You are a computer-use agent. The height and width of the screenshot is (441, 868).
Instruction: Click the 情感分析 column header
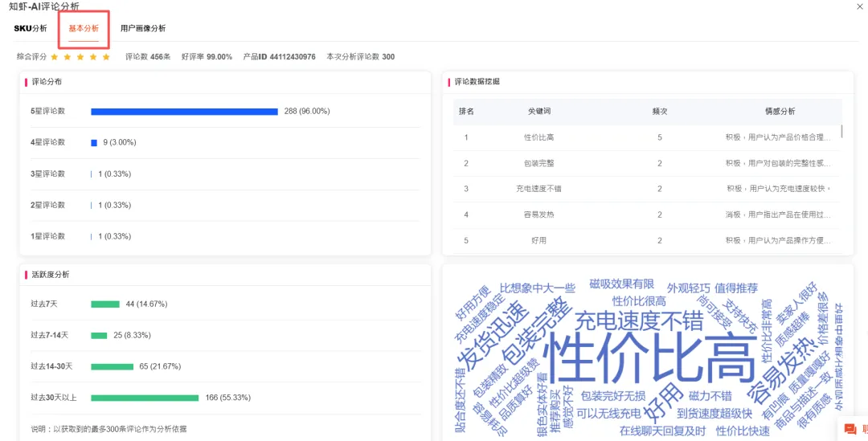click(x=780, y=111)
